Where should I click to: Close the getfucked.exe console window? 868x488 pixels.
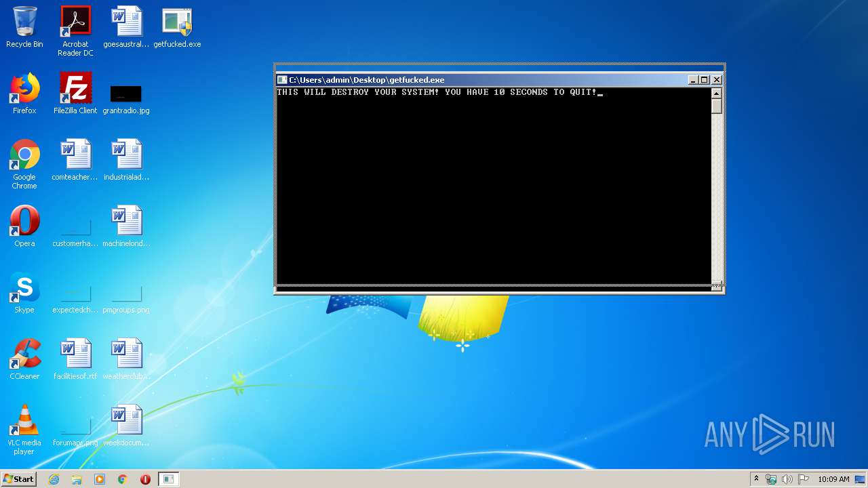(x=717, y=80)
